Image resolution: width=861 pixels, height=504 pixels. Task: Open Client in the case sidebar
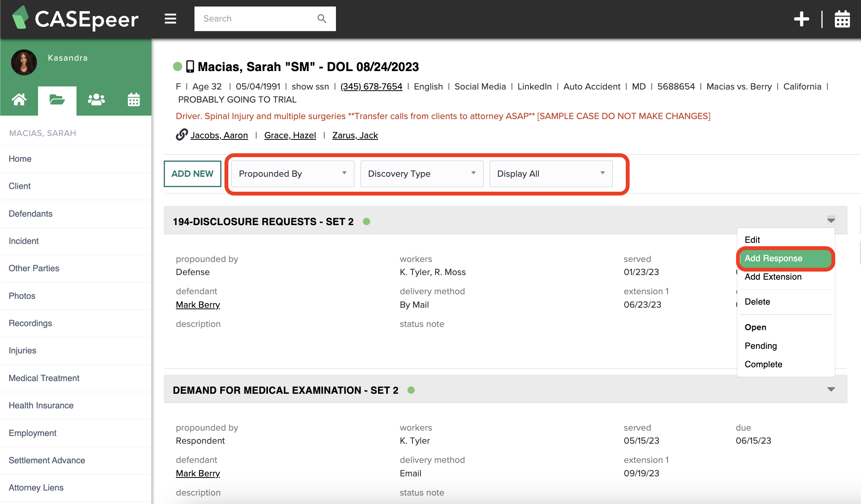click(x=76, y=186)
